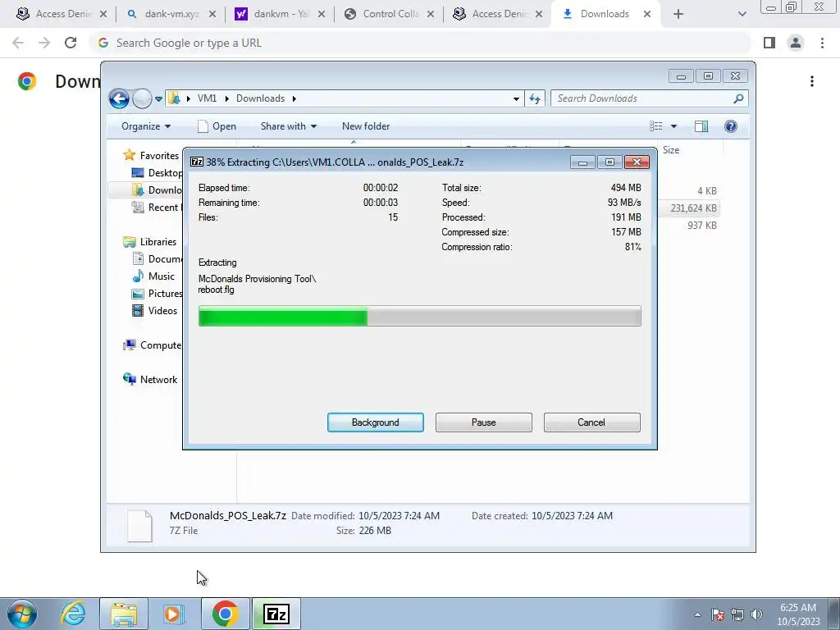Send the extraction to Background
Viewport: 840px width, 630px height.
point(375,422)
